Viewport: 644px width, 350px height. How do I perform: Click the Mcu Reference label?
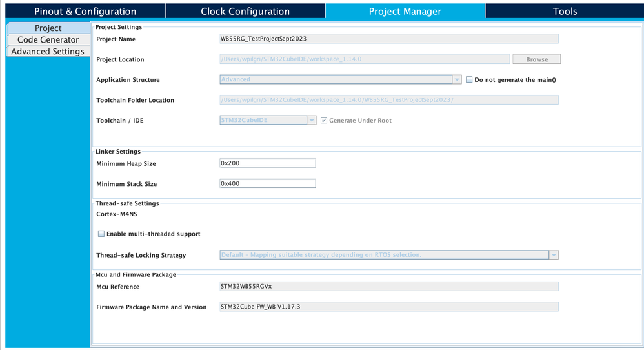click(x=118, y=287)
